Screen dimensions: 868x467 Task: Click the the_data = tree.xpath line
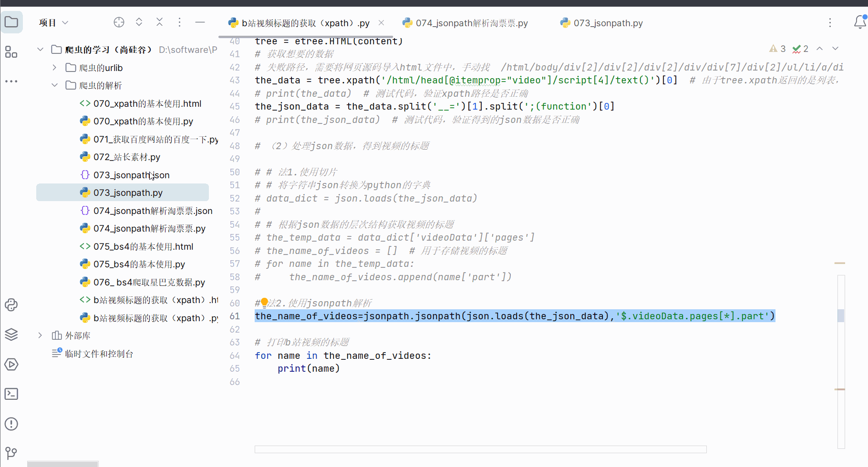click(x=466, y=80)
